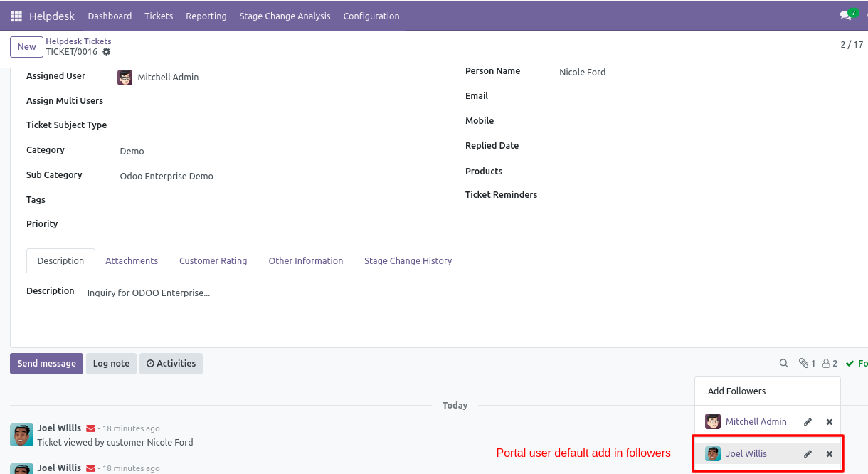The image size is (868, 474).
Task: Search messages with the magnifier icon
Action: coord(784,363)
